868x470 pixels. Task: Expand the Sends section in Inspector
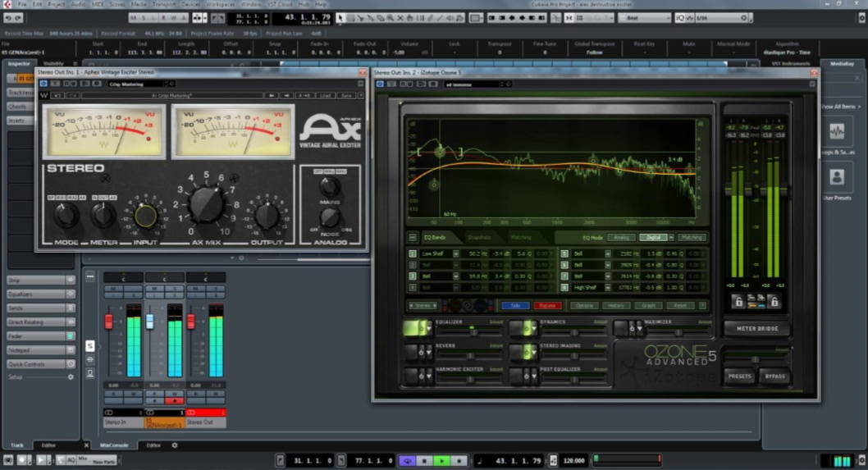pos(41,308)
